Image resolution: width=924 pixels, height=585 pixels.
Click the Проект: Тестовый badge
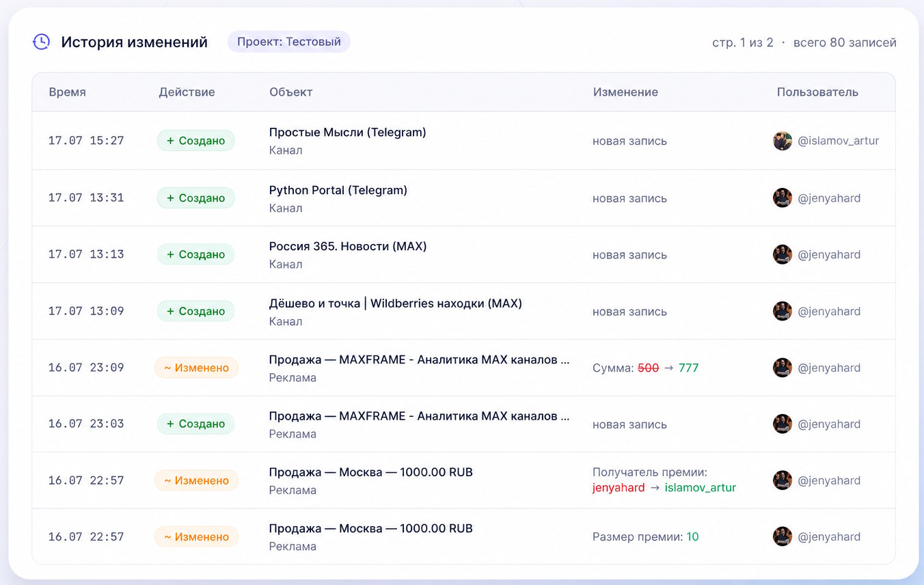289,42
